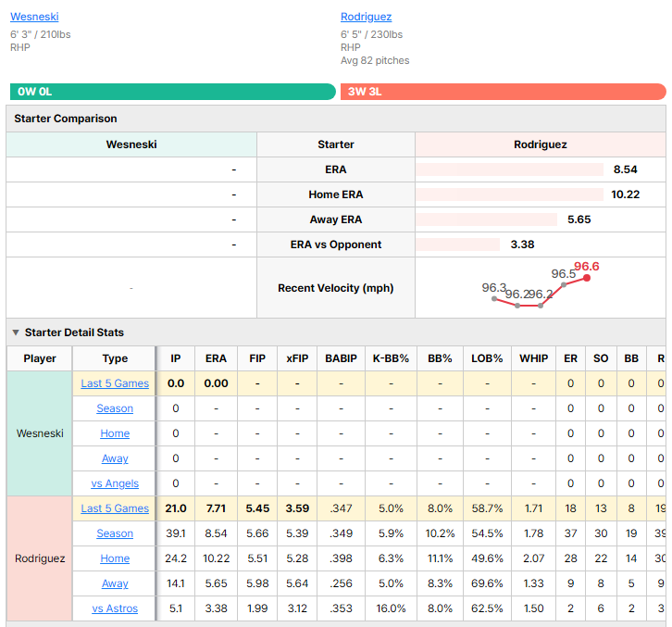Click the 16.0% K-BB vs Astros cell
Viewport: 672px width, 627px height.
coord(391,608)
